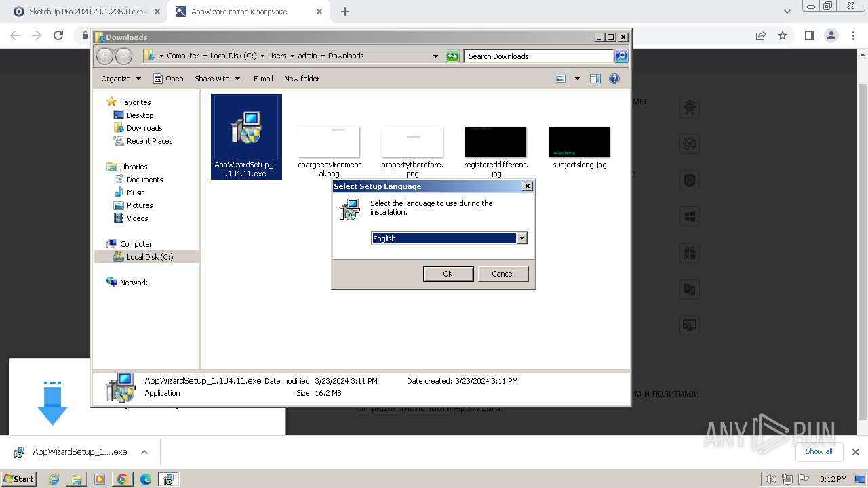Select Libraries in navigation pane
The width and height of the screenshot is (868, 488).
click(x=134, y=167)
